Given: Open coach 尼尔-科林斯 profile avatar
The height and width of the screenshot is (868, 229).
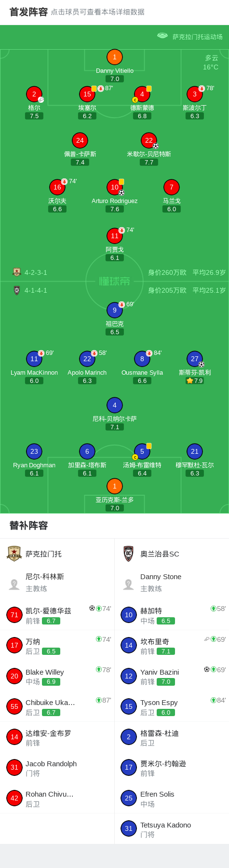Looking at the screenshot, I should tap(14, 584).
